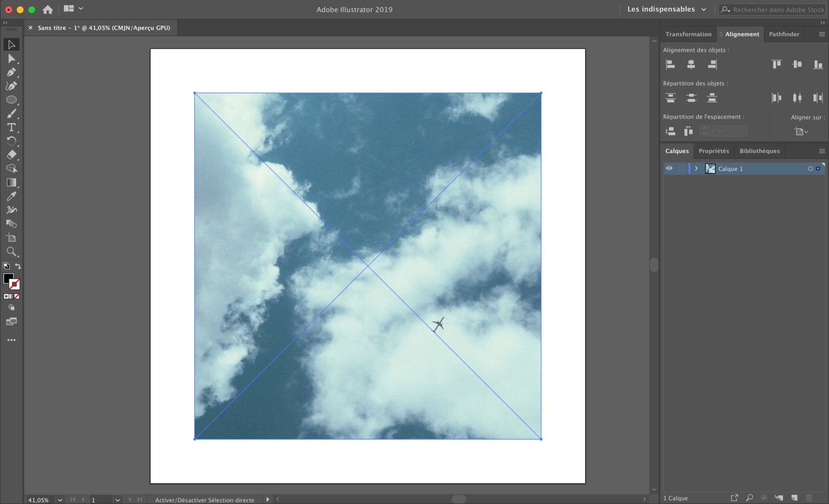The width and height of the screenshot is (829, 504).
Task: Click the Home button
Action: (x=47, y=9)
